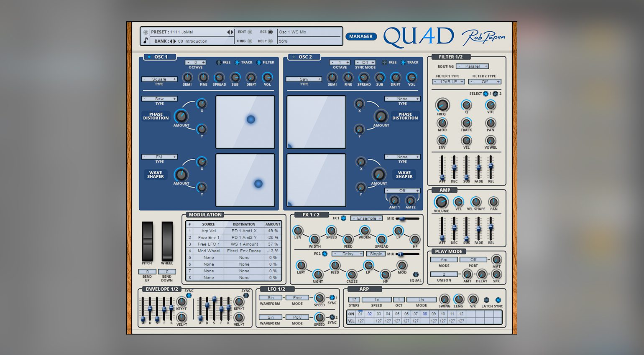Toggle OSC 1 FILTER option
Image resolution: width=644 pixels, height=355 pixels.
click(x=259, y=62)
